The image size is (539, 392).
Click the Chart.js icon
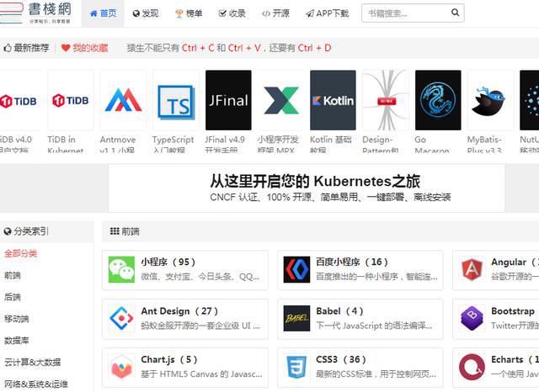pyautogui.click(x=121, y=367)
